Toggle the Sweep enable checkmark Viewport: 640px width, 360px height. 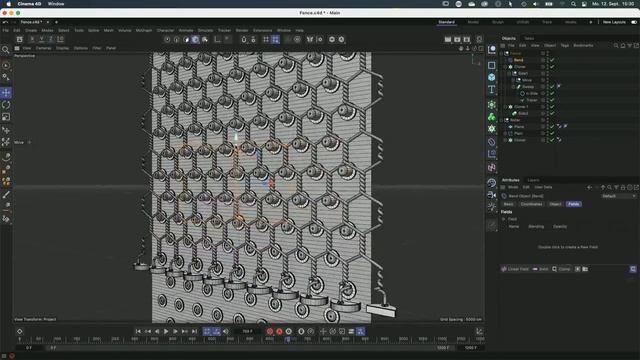[x=552, y=87]
